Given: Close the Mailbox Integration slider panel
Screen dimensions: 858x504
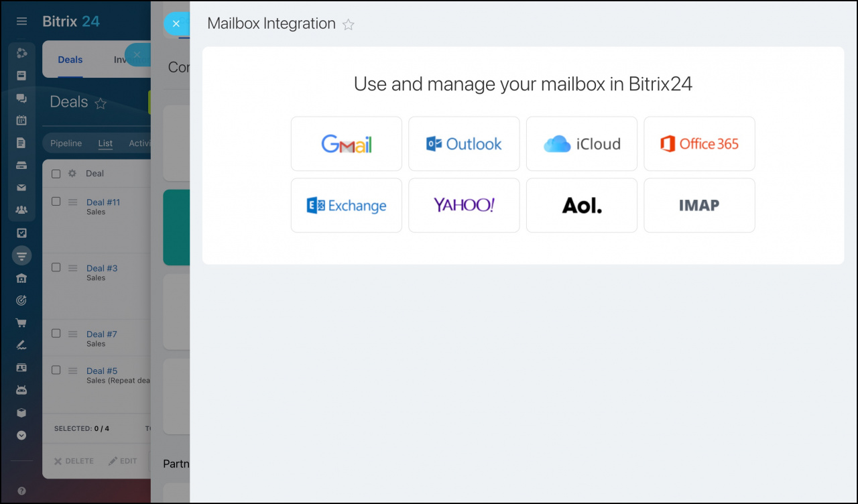Looking at the screenshot, I should point(176,23).
